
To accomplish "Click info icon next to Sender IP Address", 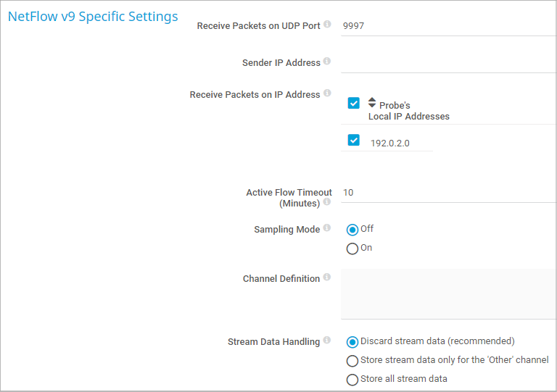I will [327, 62].
